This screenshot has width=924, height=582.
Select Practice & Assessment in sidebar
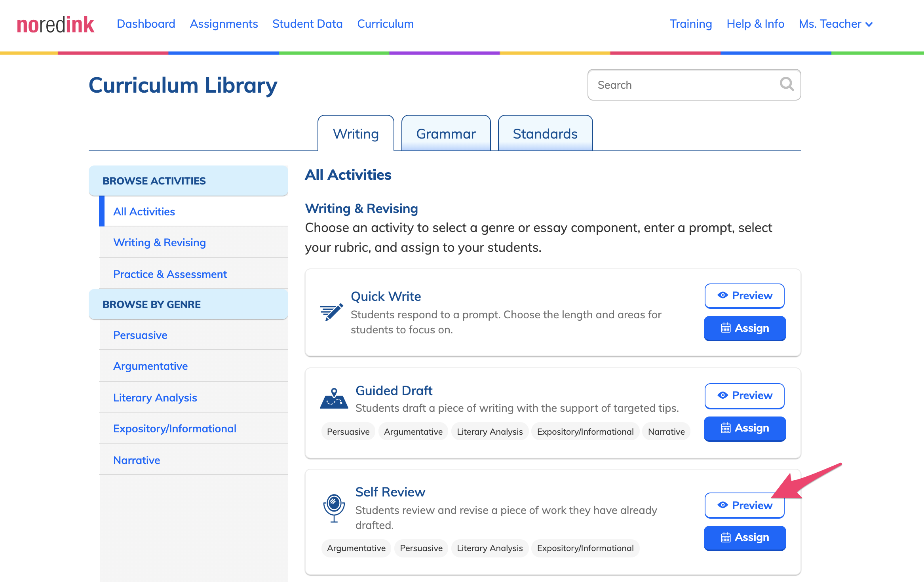194,274
